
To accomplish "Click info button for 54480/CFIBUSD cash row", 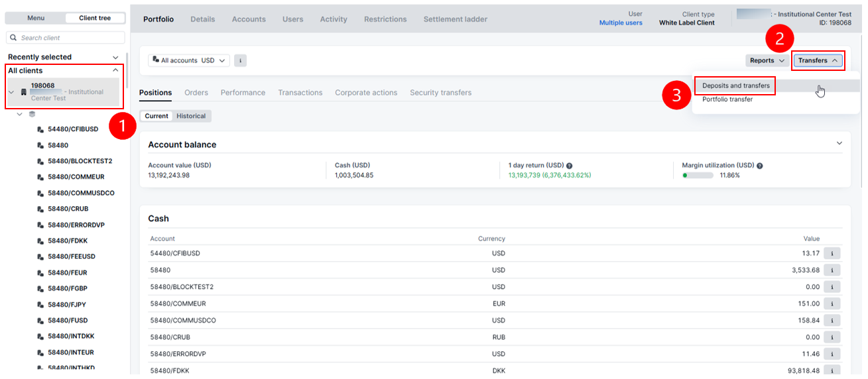I will pyautogui.click(x=832, y=254).
